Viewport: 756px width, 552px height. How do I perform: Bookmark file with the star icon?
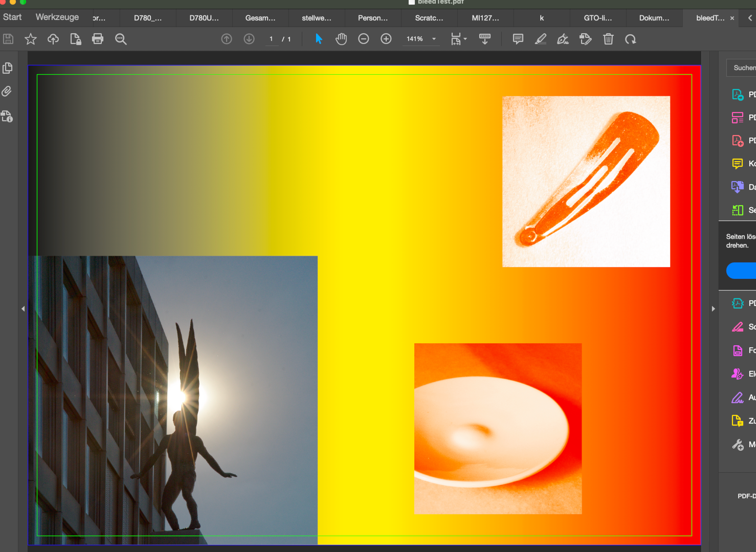(31, 39)
